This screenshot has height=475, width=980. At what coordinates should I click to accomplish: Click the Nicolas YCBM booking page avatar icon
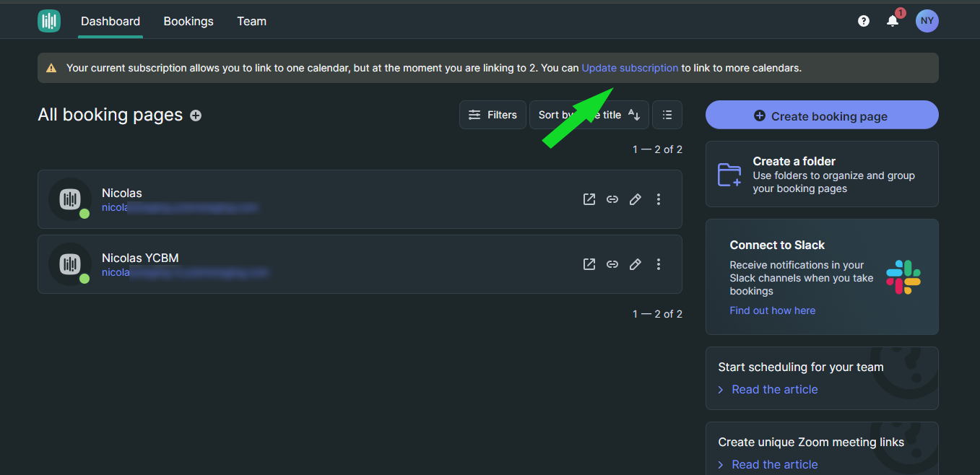[x=70, y=264]
